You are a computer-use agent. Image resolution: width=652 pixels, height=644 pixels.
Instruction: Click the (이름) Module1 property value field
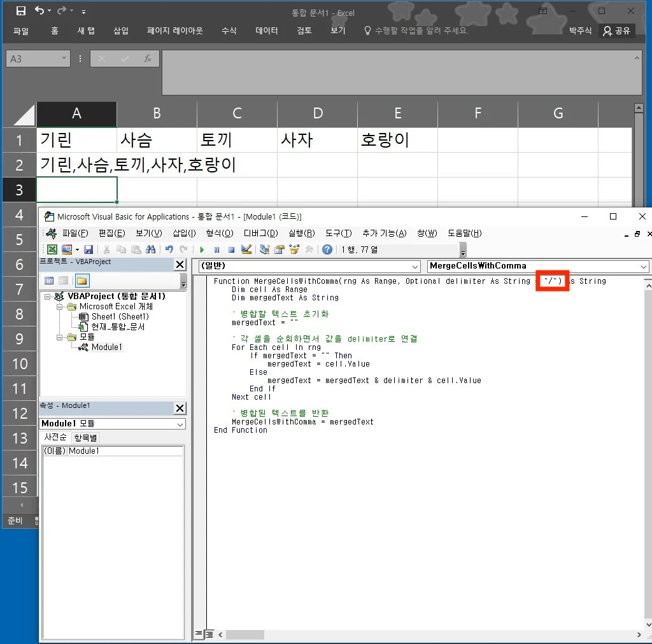125,451
